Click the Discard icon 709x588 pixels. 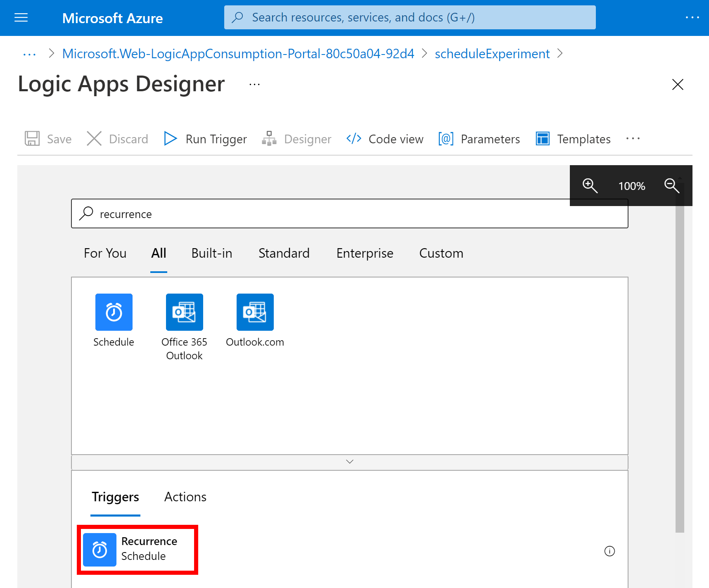coord(94,139)
